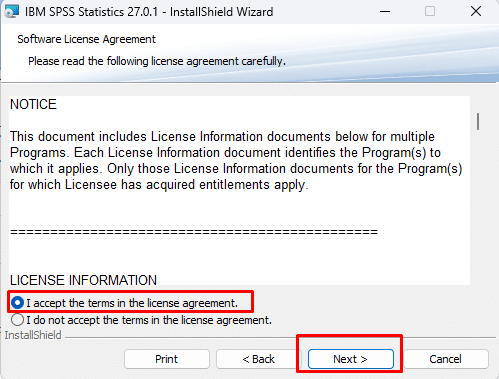This screenshot has height=379, width=499.
Task: Close the InstallShield Wizard window
Action: click(x=476, y=12)
